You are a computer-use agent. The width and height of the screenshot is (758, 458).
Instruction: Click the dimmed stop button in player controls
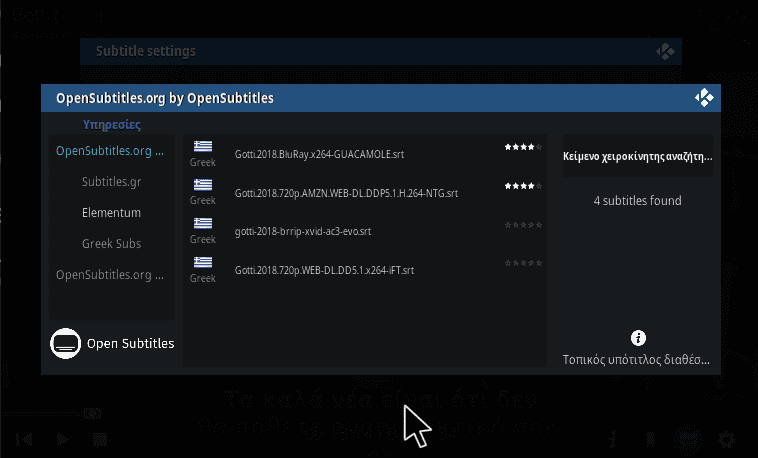tap(100, 439)
